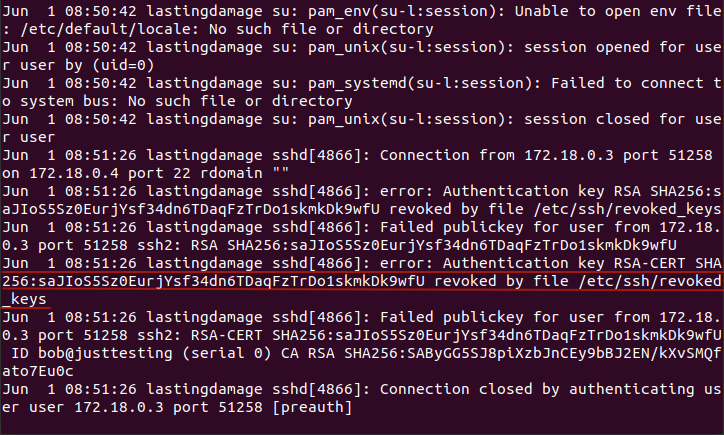The height and width of the screenshot is (435, 724).
Task: Click the '(uid=0)' text
Action: [123, 65]
